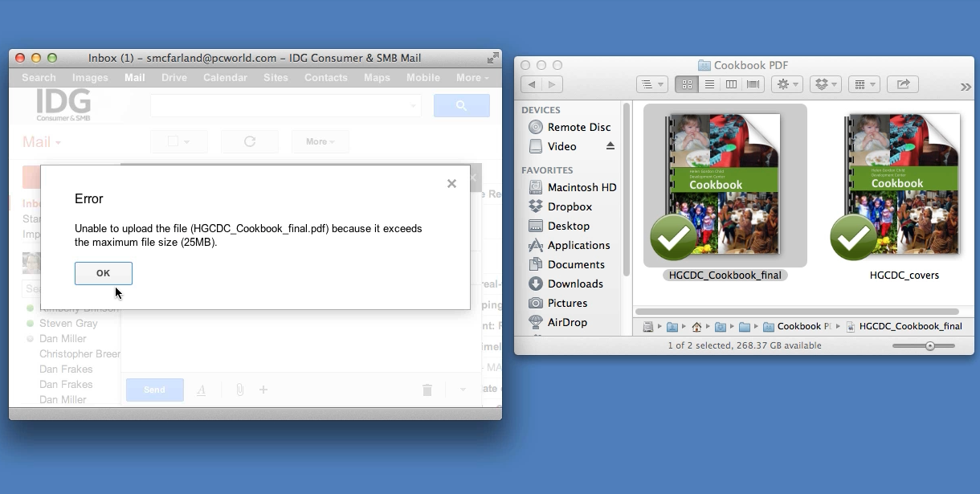
Task: Open formatting options icon in compose
Action: click(202, 390)
